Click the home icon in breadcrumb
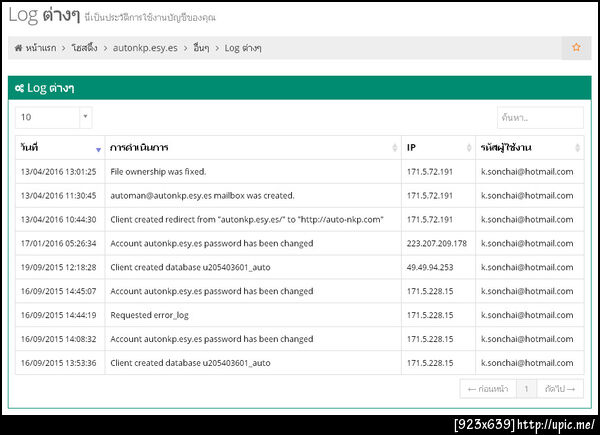600x435 pixels. [x=18, y=48]
